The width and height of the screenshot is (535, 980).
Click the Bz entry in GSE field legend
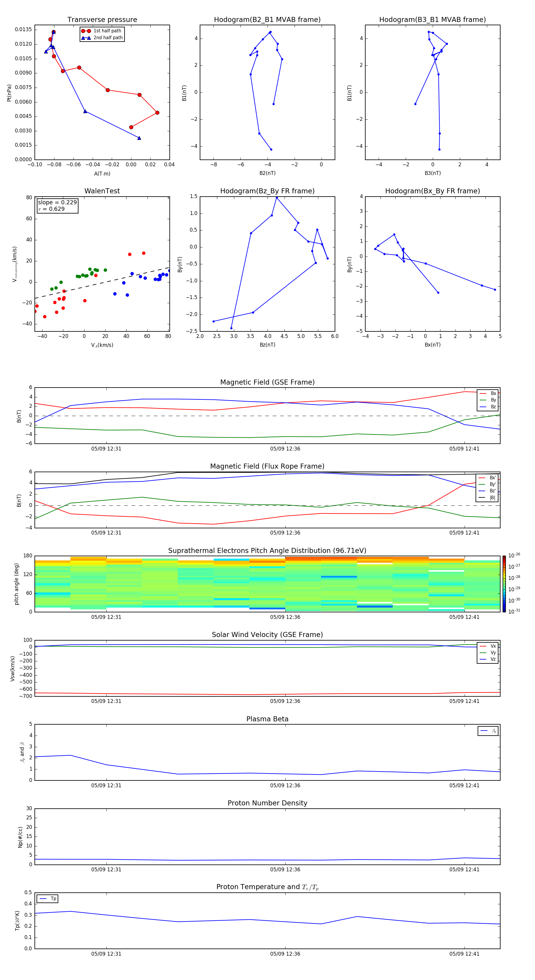[488, 407]
